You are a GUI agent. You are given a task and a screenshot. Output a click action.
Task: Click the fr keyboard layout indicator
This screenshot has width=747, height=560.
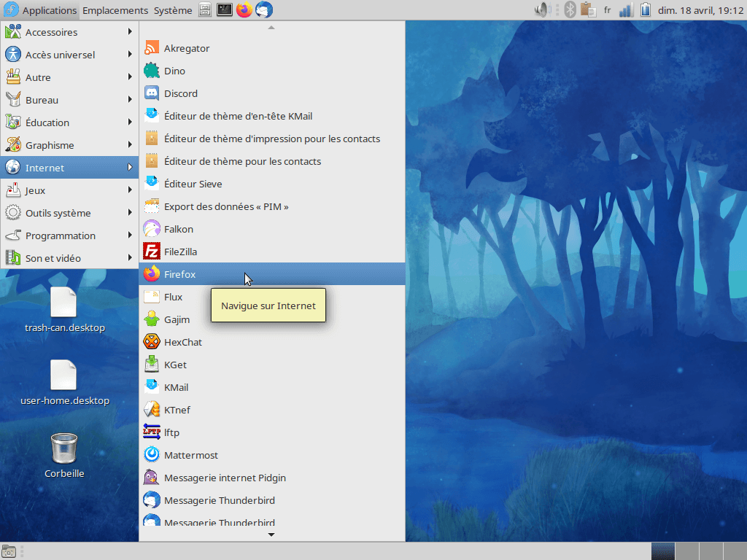[608, 10]
